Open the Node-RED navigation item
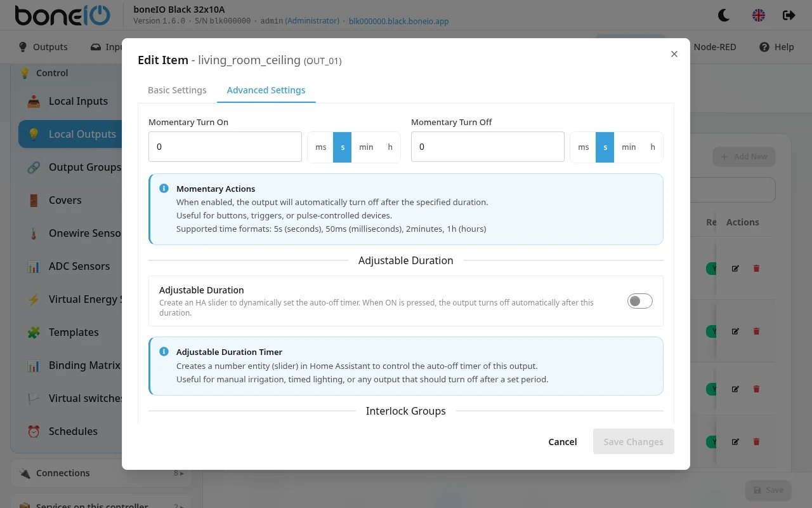812x508 pixels. click(715, 47)
